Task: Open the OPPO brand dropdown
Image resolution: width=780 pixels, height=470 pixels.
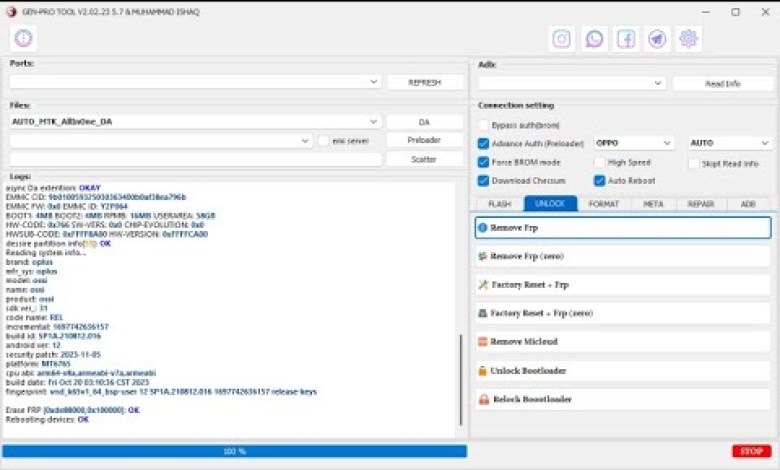Action: coord(635,143)
